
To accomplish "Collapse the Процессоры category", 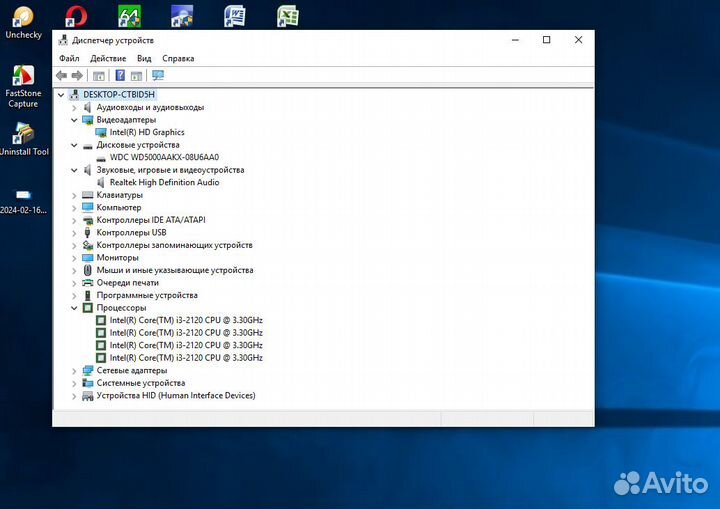I will [74, 308].
